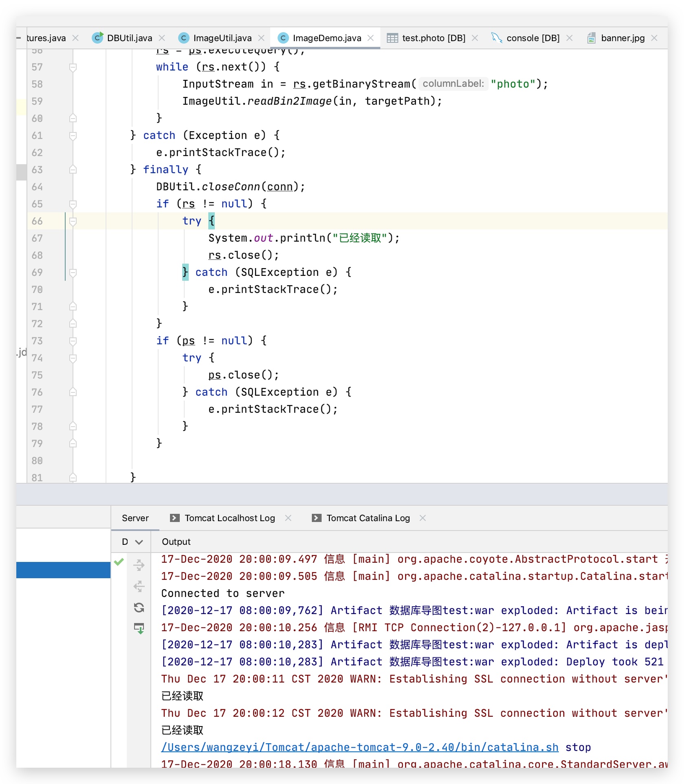Click the blue class icon on ImageDemo.java tab

click(x=282, y=37)
